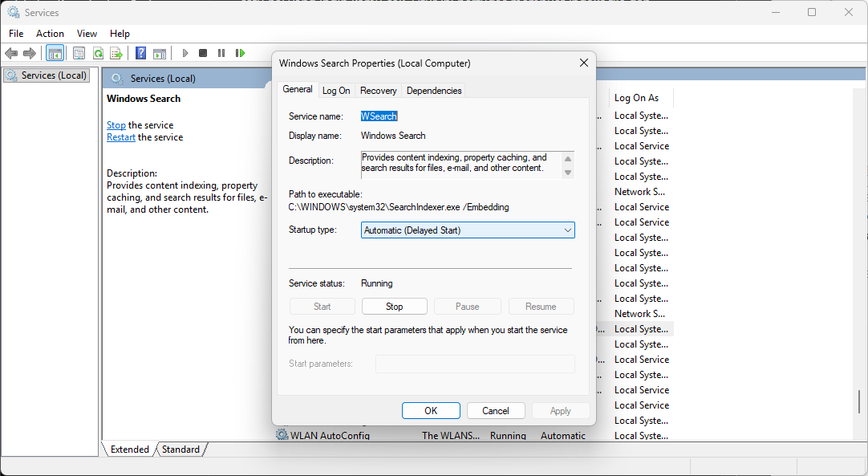The width and height of the screenshot is (868, 476).
Task: Click the Services gear icon in title bar
Action: (14, 12)
